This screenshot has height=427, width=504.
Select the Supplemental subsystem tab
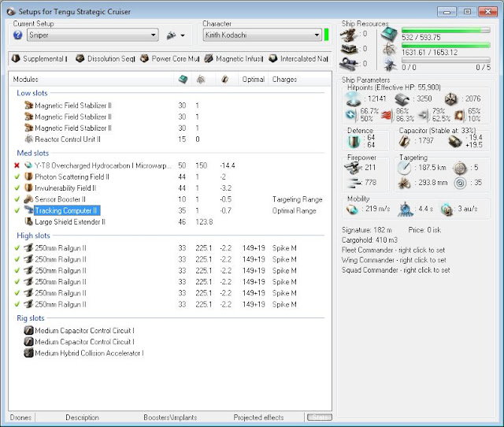(40, 58)
